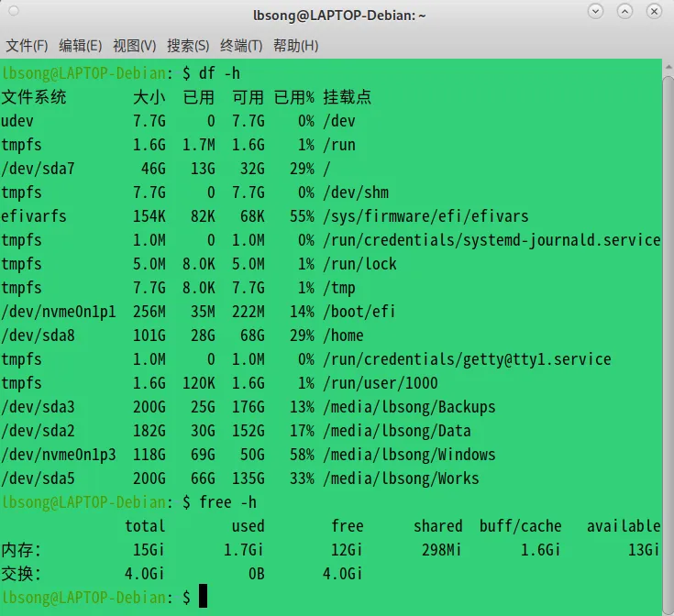Open the 帮助(H) menu

tap(295, 46)
